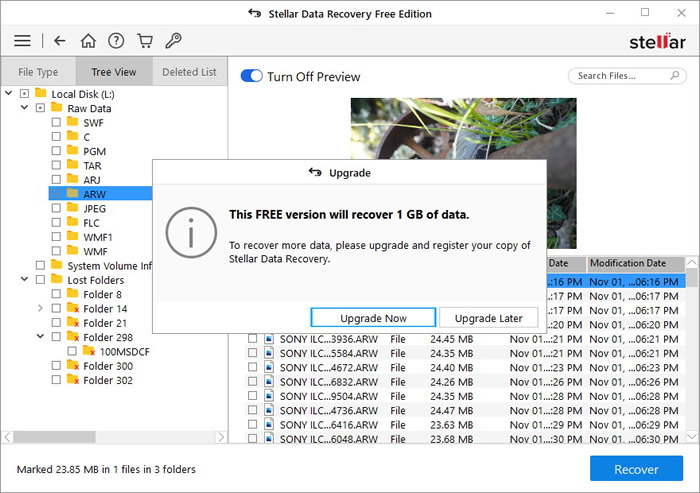700x493 pixels.
Task: Choose Upgrade Later in the dialog
Action: (488, 318)
